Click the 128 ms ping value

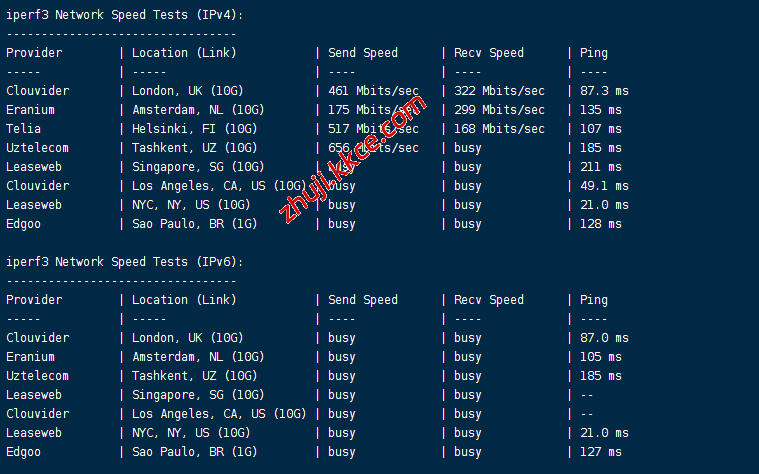[600, 224]
